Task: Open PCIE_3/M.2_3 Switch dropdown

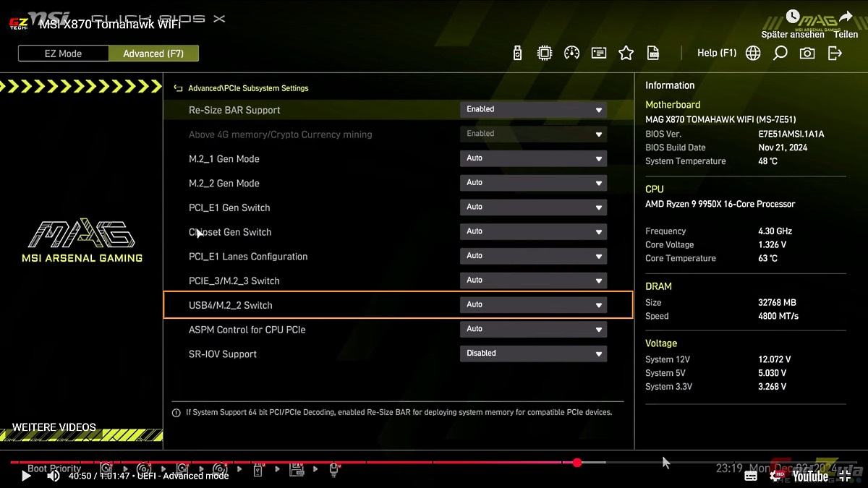Action: [533, 281]
